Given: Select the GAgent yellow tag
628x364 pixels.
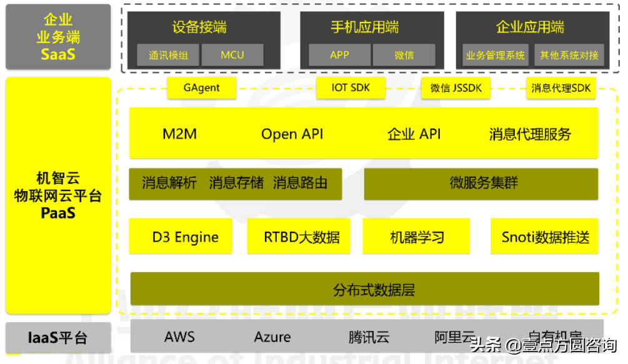Looking at the screenshot, I should point(202,88).
